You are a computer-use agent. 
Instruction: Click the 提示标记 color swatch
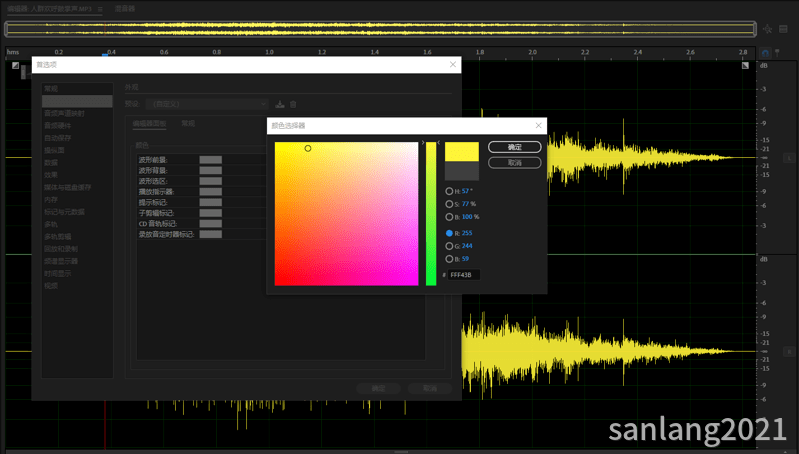[210, 202]
